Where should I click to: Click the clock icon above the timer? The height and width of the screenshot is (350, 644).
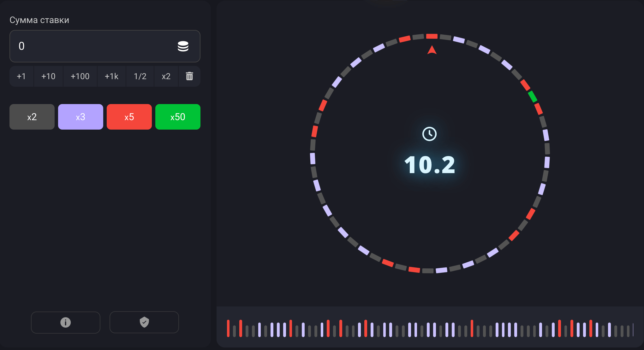pyautogui.click(x=429, y=134)
